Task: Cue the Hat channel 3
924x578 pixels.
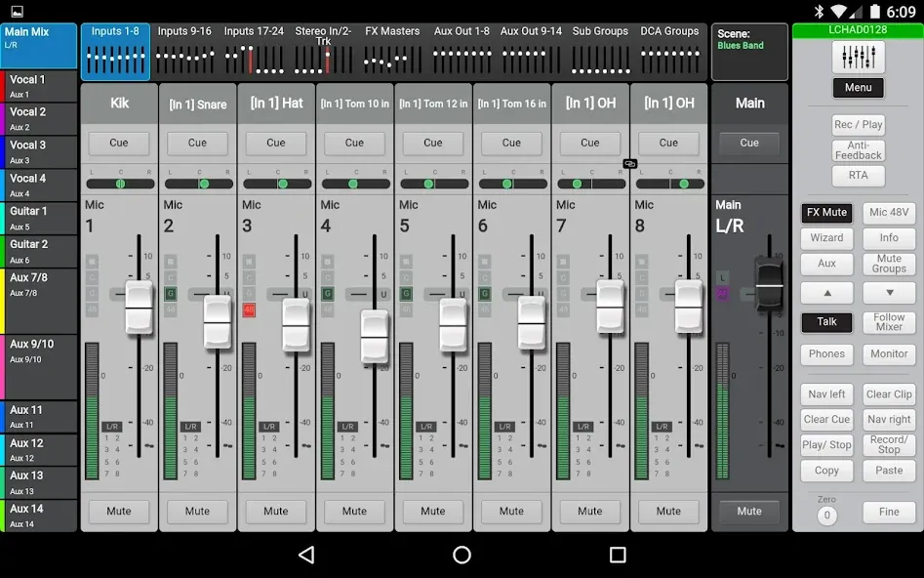Action: (x=276, y=143)
